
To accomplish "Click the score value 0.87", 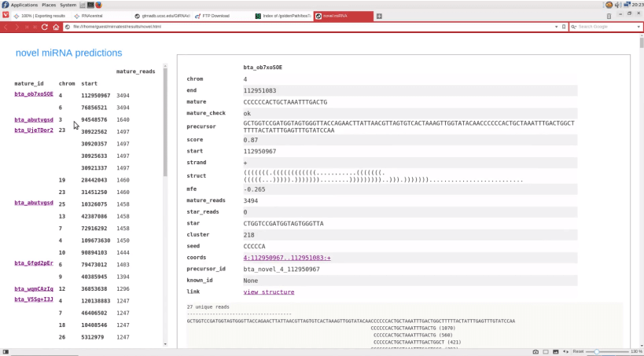I will click(x=251, y=140).
